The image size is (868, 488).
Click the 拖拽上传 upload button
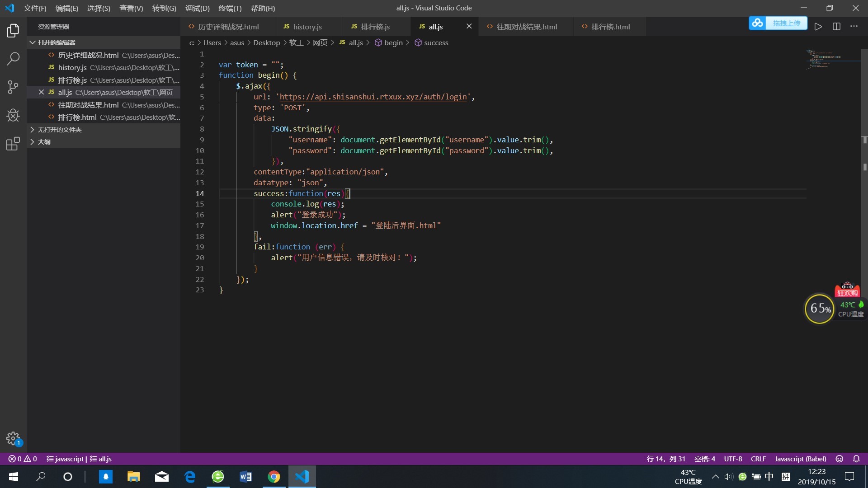(786, 23)
